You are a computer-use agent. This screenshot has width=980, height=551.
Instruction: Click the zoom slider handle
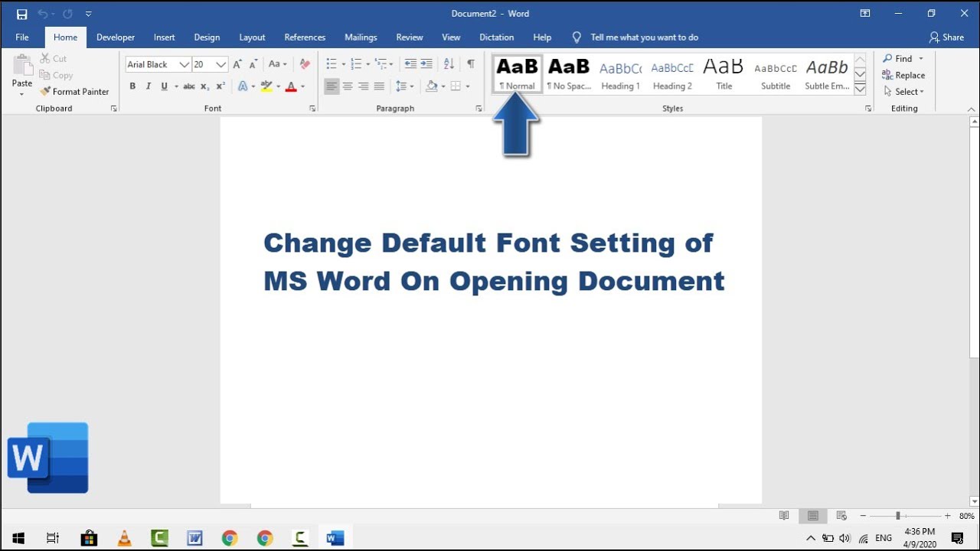pyautogui.click(x=898, y=516)
